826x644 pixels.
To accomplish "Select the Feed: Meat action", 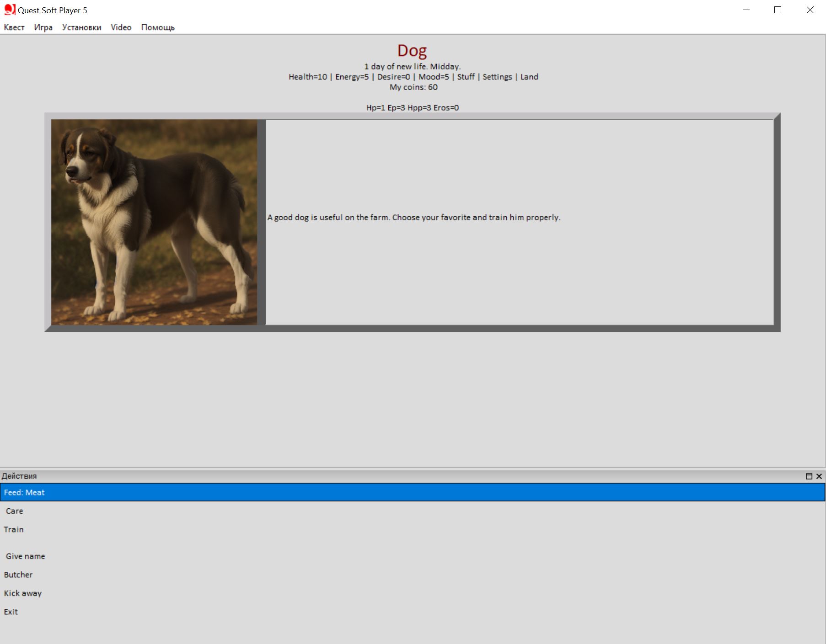I will [24, 492].
